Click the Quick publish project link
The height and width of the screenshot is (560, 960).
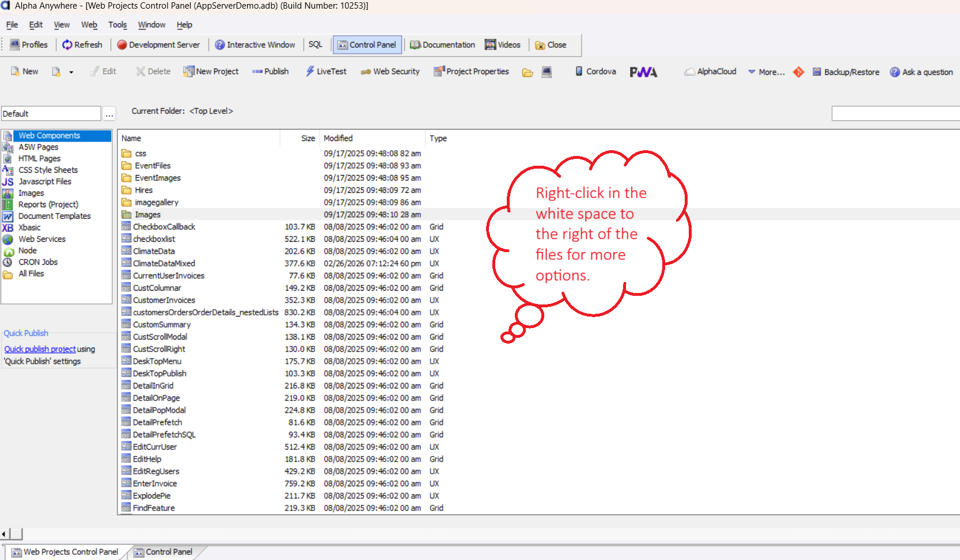pos(40,349)
